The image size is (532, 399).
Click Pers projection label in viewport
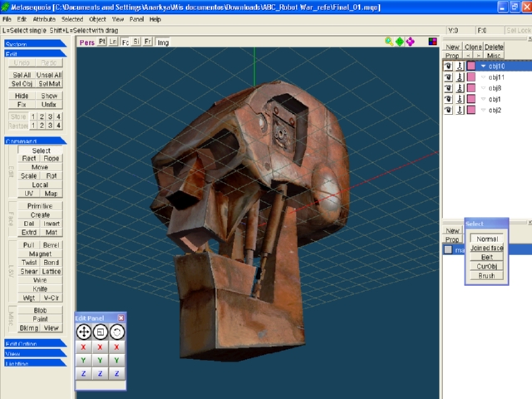click(x=86, y=42)
